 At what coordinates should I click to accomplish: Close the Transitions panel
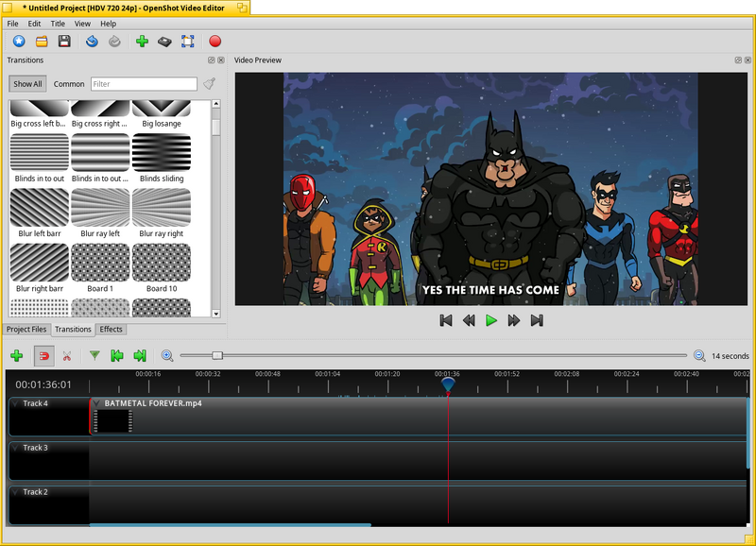click(x=221, y=60)
